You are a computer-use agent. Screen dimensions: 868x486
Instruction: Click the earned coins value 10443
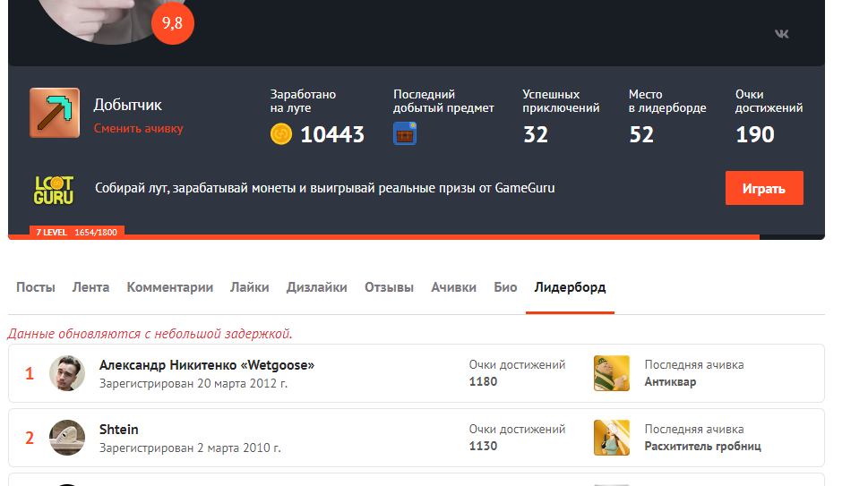point(332,134)
